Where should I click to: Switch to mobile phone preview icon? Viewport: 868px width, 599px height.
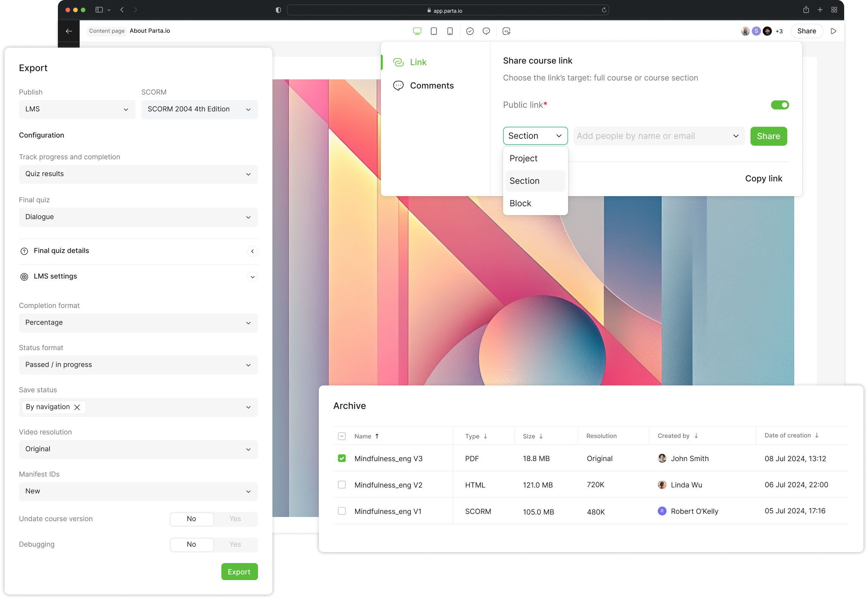click(450, 31)
